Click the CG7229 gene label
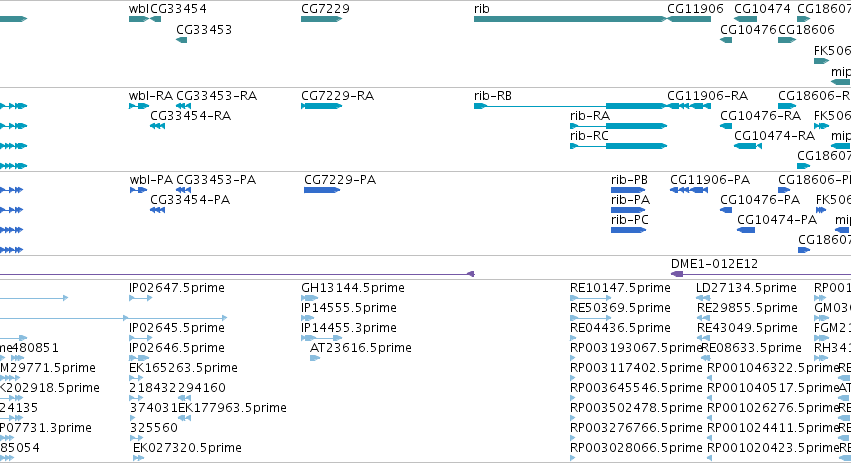851x463 pixels. click(x=325, y=9)
